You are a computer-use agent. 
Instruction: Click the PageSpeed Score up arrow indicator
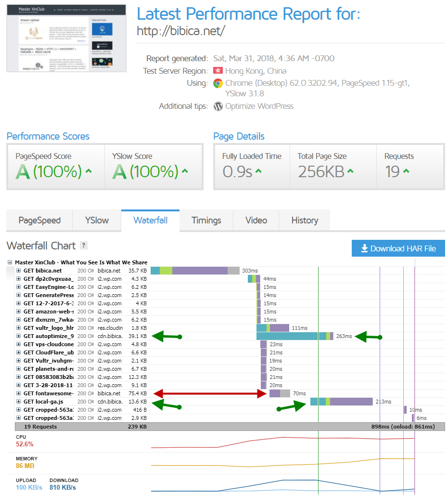(x=89, y=171)
